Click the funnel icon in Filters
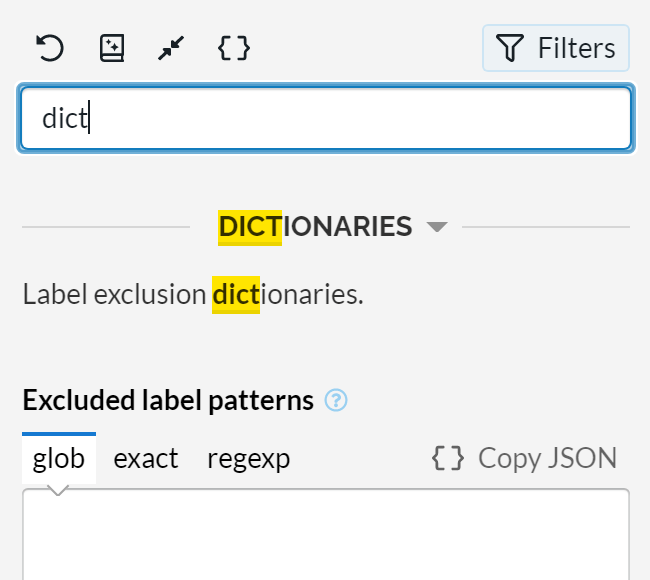650x580 pixels. click(510, 48)
